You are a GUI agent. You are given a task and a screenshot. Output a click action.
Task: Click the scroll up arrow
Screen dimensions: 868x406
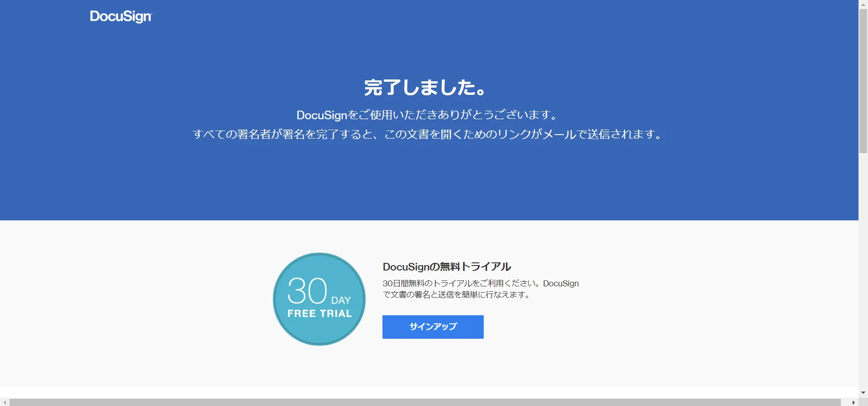tap(863, 4)
